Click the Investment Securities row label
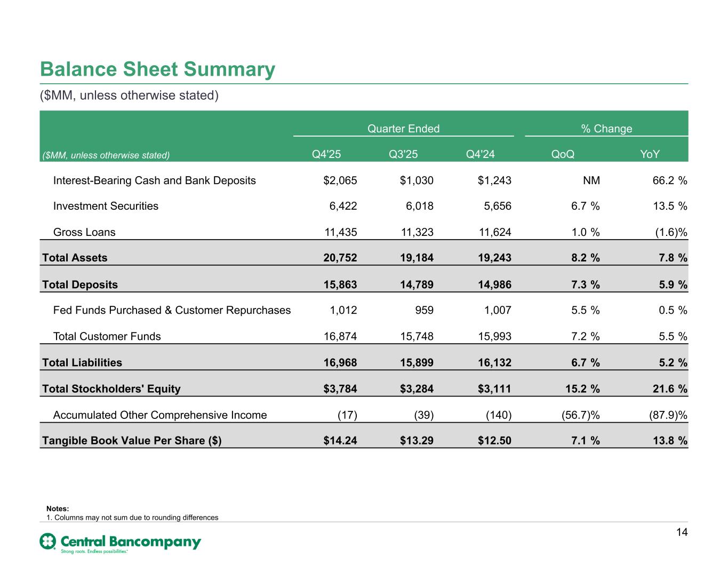The image size is (728, 563). click(x=106, y=206)
